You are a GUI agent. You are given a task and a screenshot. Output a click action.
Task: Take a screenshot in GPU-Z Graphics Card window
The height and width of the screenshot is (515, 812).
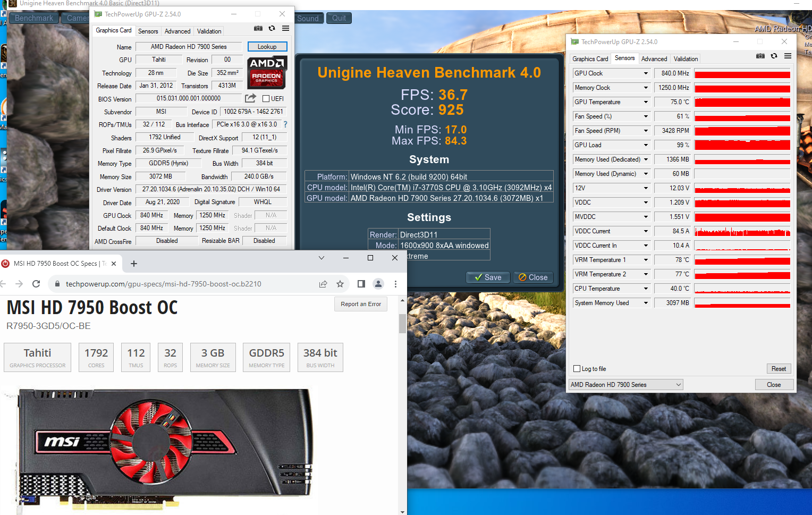point(258,29)
